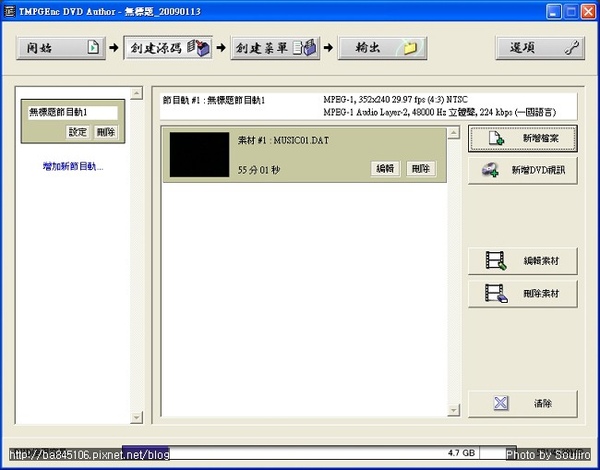This screenshot has width=600, height=470.
Task: Click the filmstrip eraser icon
Action: pyautogui.click(x=496, y=293)
